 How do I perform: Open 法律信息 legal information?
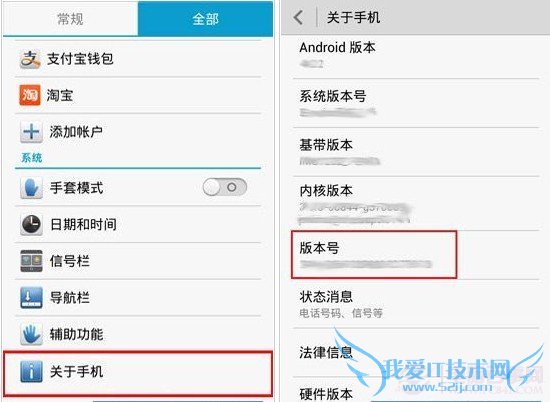[416, 353]
